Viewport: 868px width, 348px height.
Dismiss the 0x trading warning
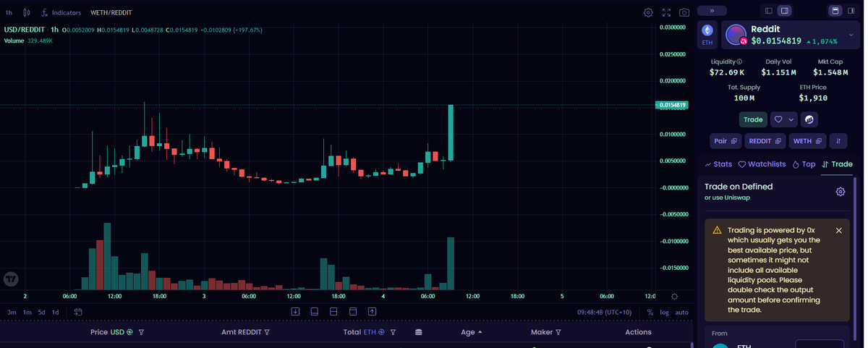click(x=838, y=230)
